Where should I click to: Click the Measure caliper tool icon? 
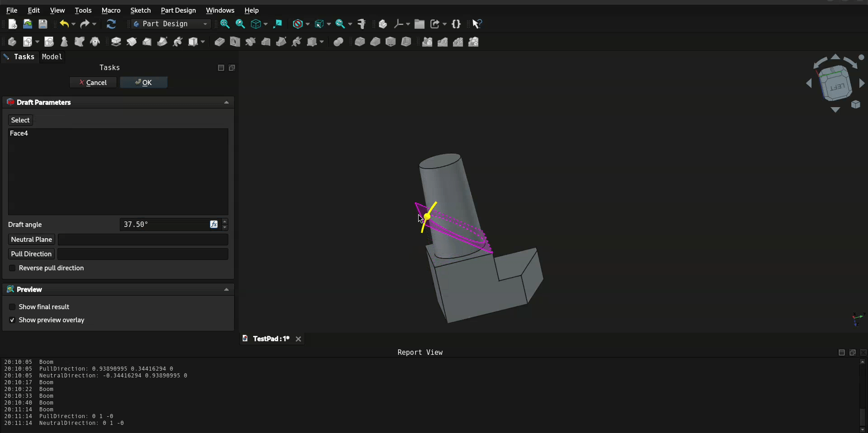point(362,24)
